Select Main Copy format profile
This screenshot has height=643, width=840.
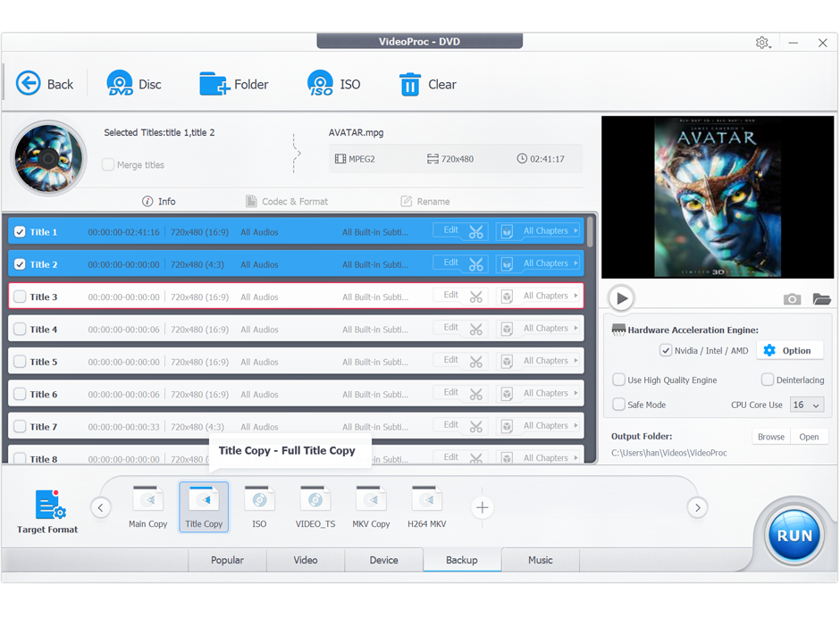tap(147, 507)
